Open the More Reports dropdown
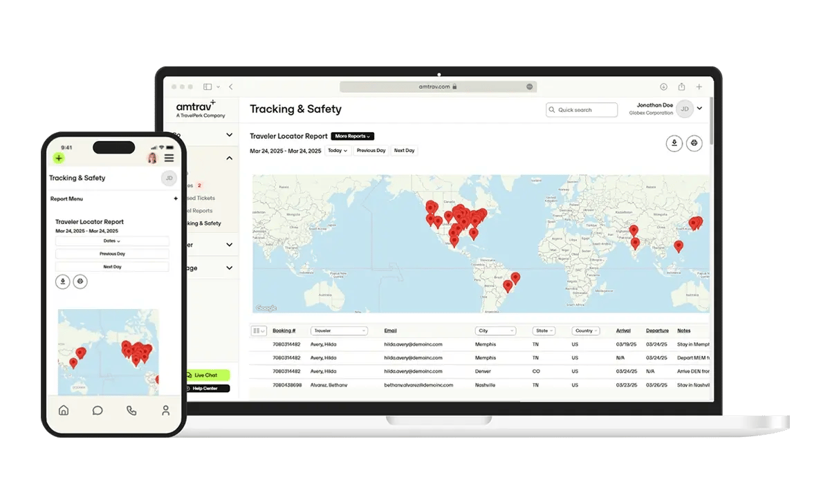Viewport: 830px width, 504px height. pos(352,136)
